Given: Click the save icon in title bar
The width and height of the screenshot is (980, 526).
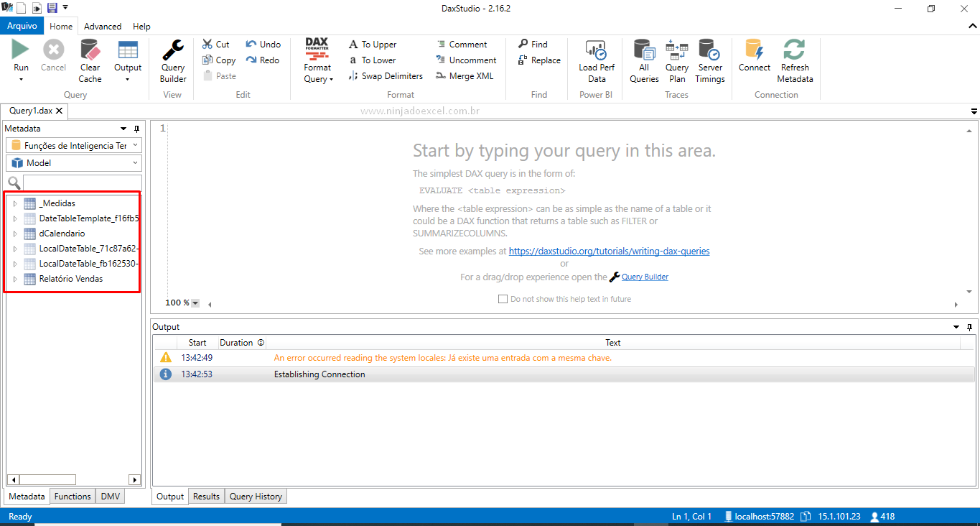Looking at the screenshot, I should 52,8.
